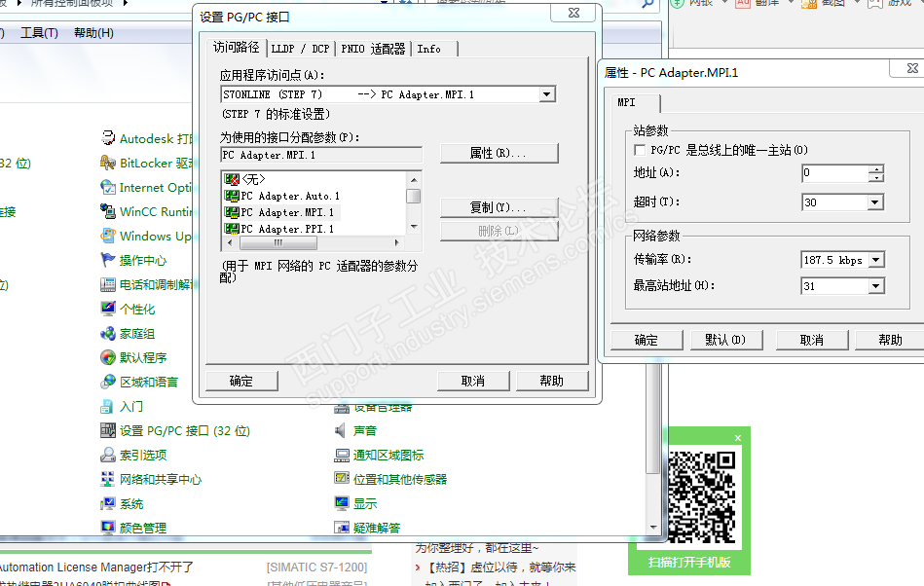Click 取消 in 设置 PG/PC 接口 dialog
This screenshot has width=924, height=586.
click(472, 381)
